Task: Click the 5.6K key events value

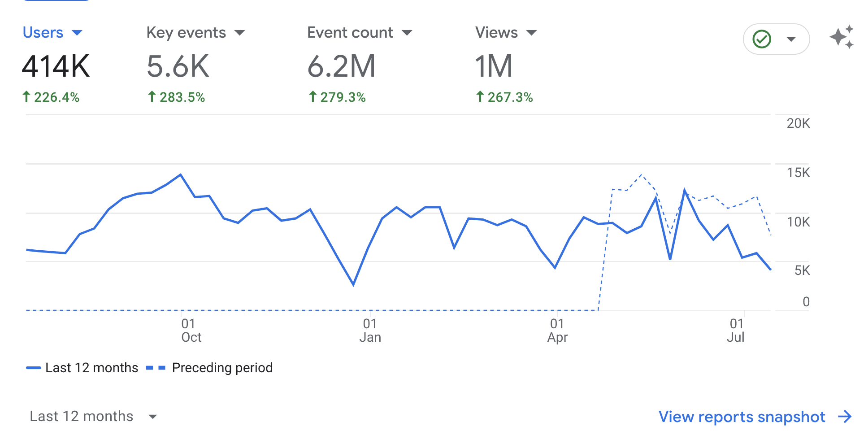Action: [x=178, y=66]
